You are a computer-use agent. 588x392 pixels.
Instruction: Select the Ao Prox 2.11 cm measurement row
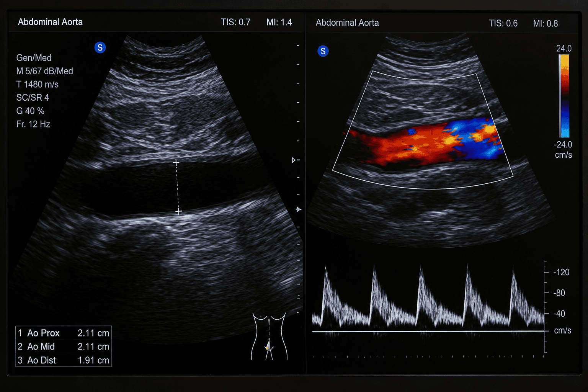point(64,333)
